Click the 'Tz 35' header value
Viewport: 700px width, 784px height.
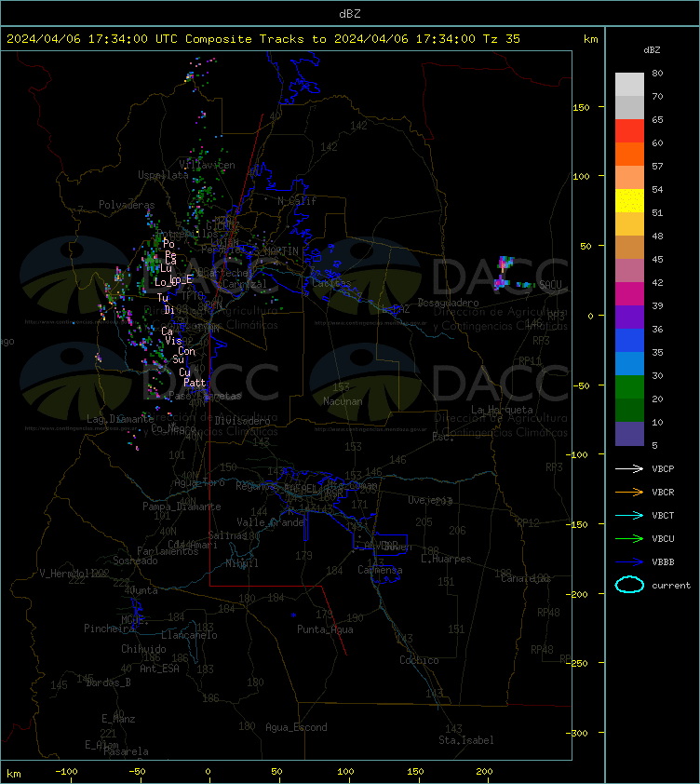(502, 38)
